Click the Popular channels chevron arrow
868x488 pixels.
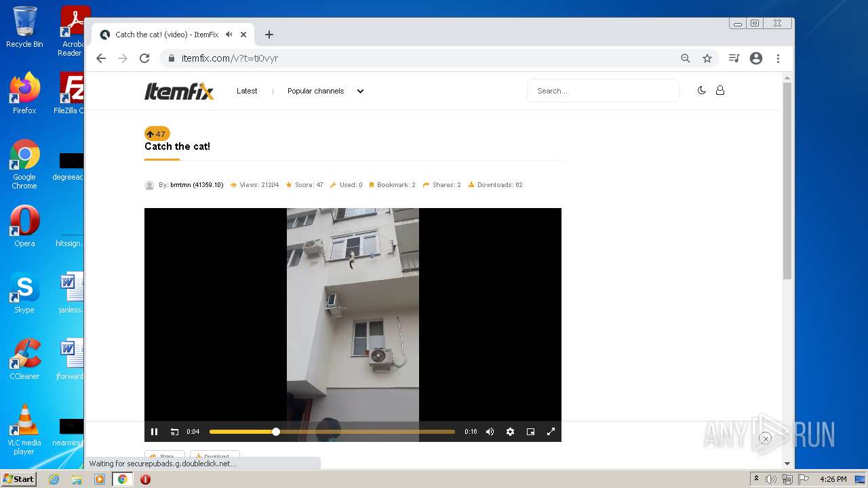360,91
